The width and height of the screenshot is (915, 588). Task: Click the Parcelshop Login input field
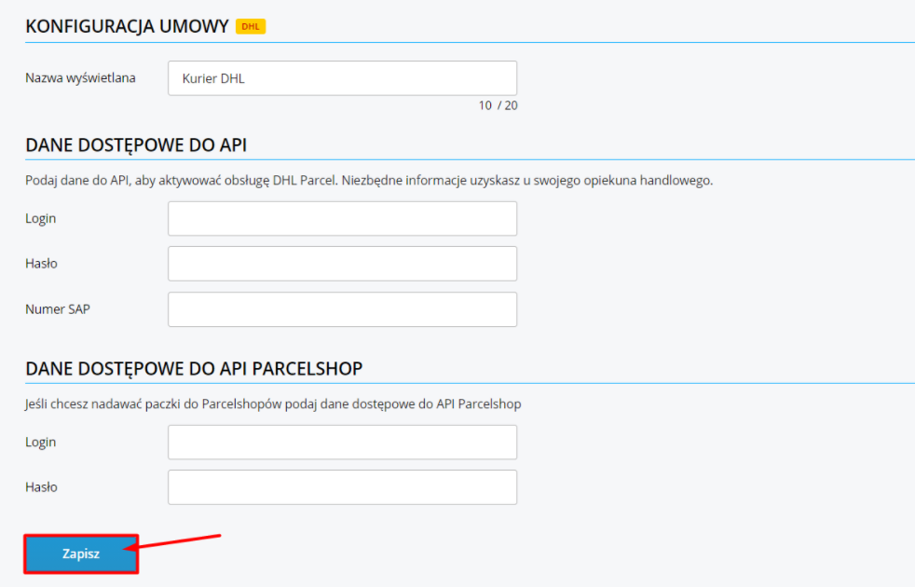(342, 443)
